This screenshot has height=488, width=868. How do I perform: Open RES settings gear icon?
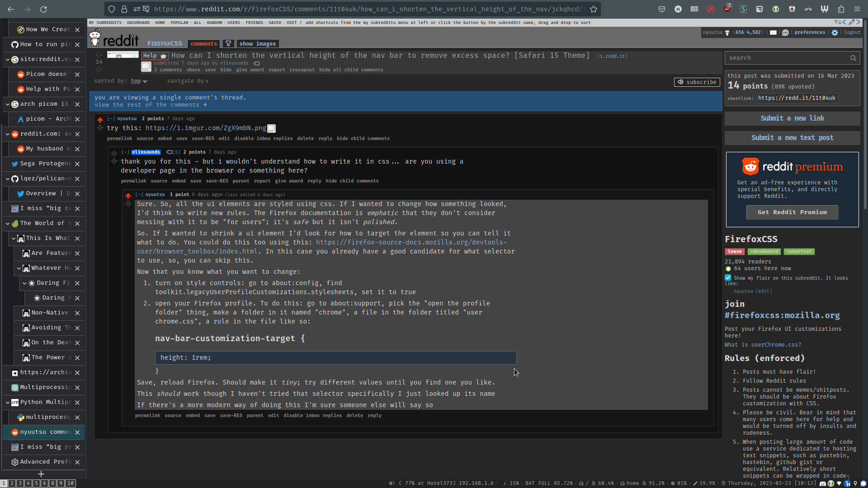835,33
